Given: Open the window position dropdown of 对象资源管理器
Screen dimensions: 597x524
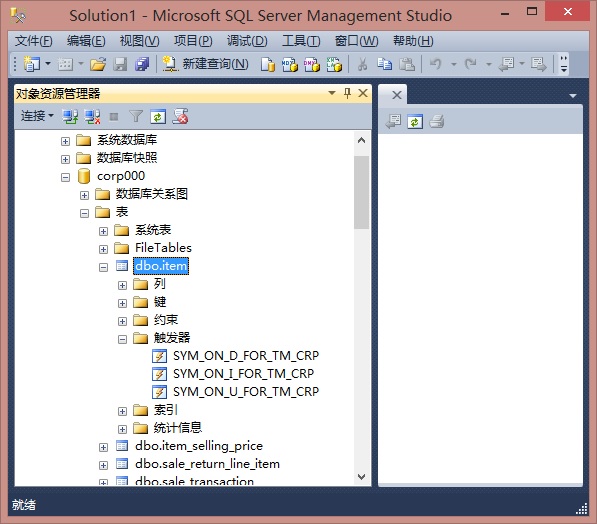Looking at the screenshot, I should [332, 93].
